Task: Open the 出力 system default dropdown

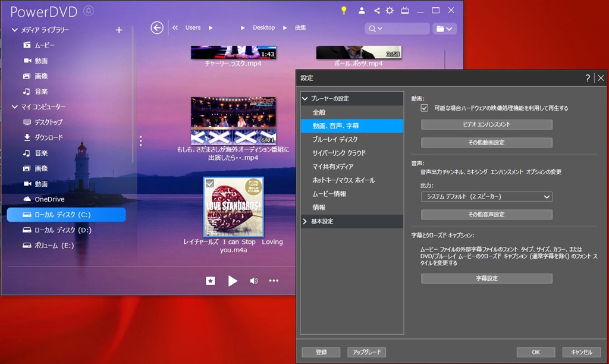Action: [x=486, y=196]
